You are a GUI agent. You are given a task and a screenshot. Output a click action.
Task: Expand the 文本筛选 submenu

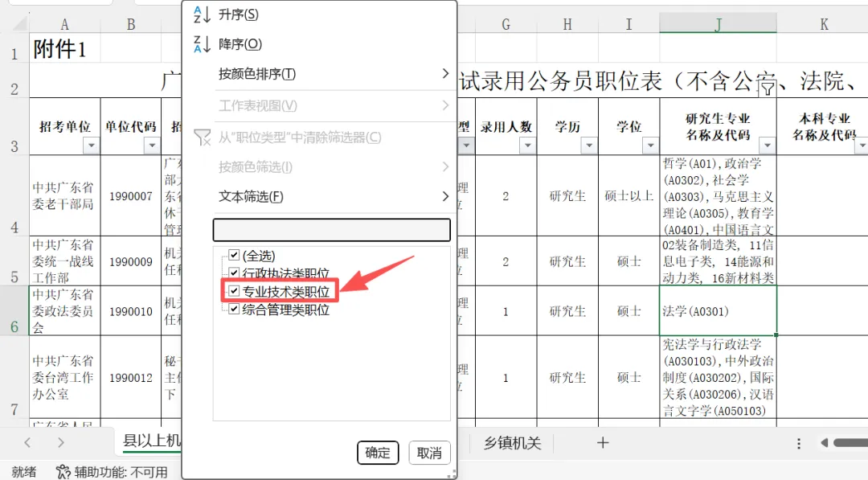pyautogui.click(x=331, y=196)
